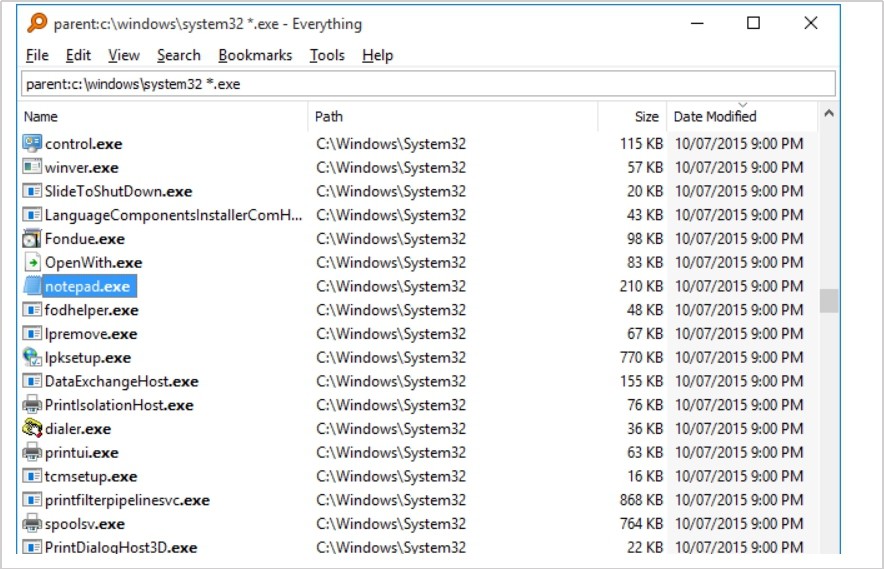Screen dimensions: 884x569
Task: Click the DataExchangeHost.exe icon
Action: coord(32,381)
